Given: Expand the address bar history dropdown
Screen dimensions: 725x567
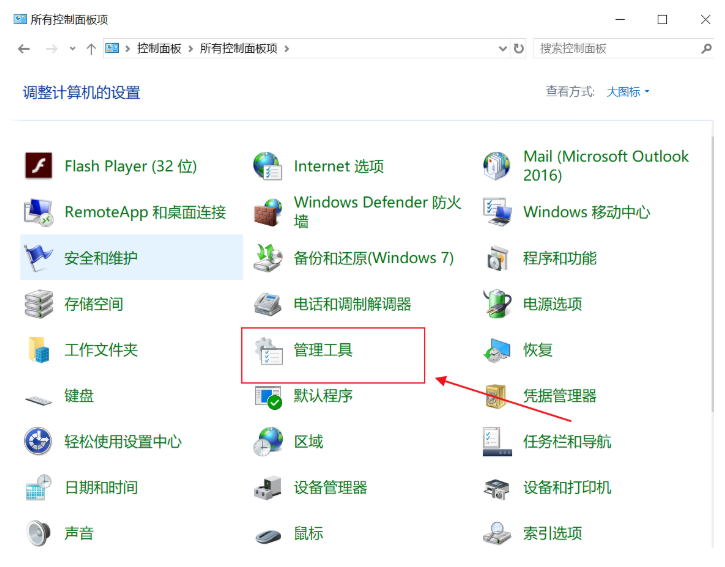Looking at the screenshot, I should point(503,49).
